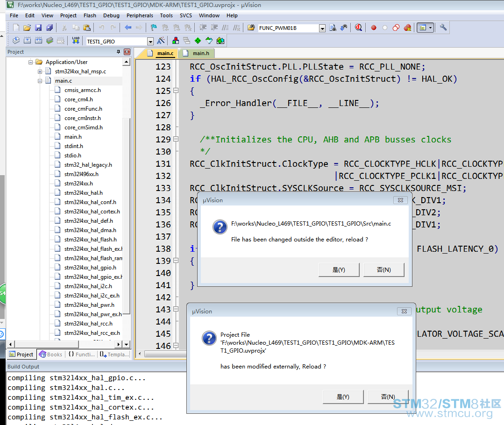Switch to the Books panel tab

[x=51, y=354]
